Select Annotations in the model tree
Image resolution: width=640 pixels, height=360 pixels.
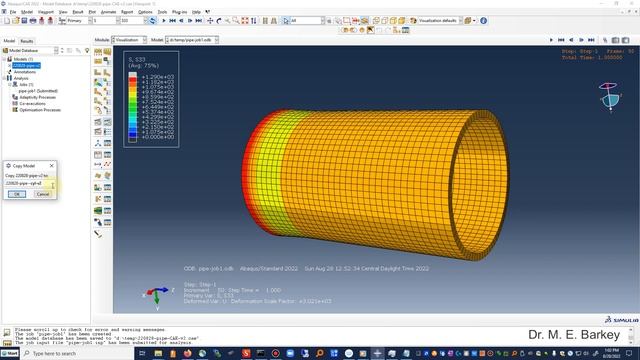pyautogui.click(x=24, y=72)
